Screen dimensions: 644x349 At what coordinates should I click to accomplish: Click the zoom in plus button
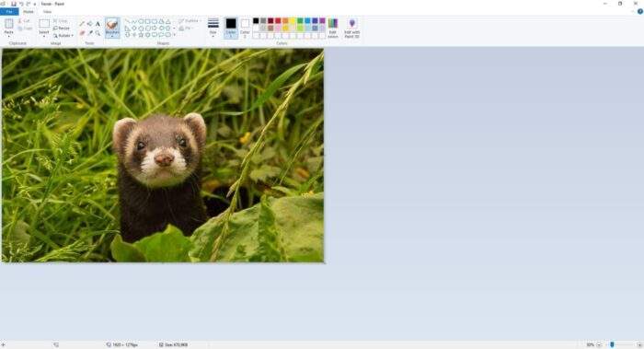point(639,344)
